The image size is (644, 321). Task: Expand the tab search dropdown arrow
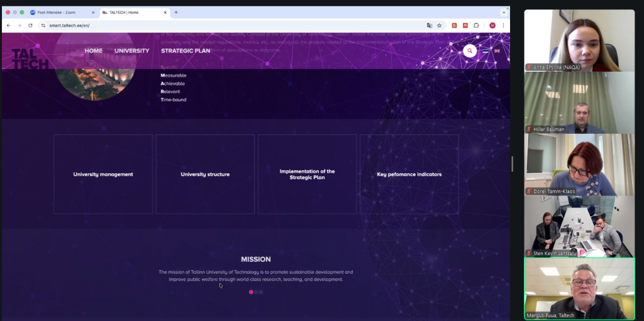504,12
